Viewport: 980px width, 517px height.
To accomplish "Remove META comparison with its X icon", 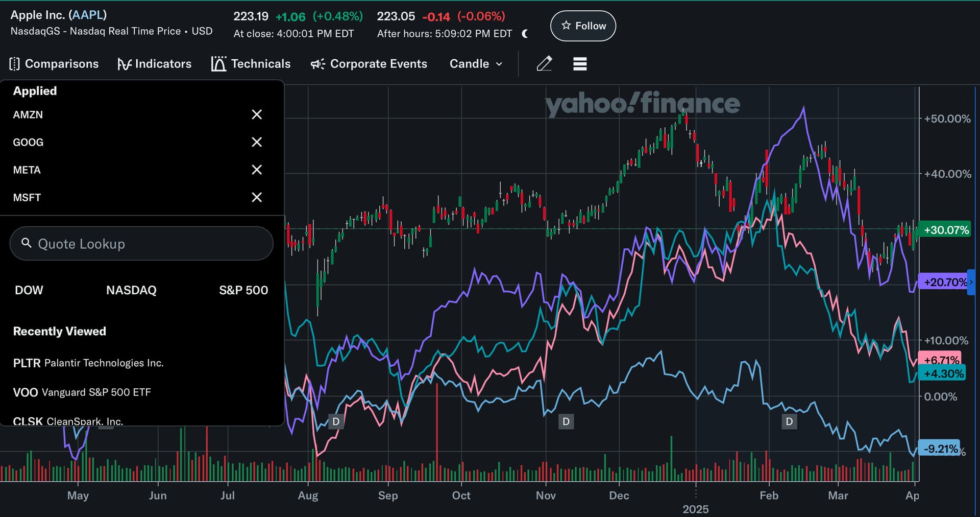I will tap(257, 170).
